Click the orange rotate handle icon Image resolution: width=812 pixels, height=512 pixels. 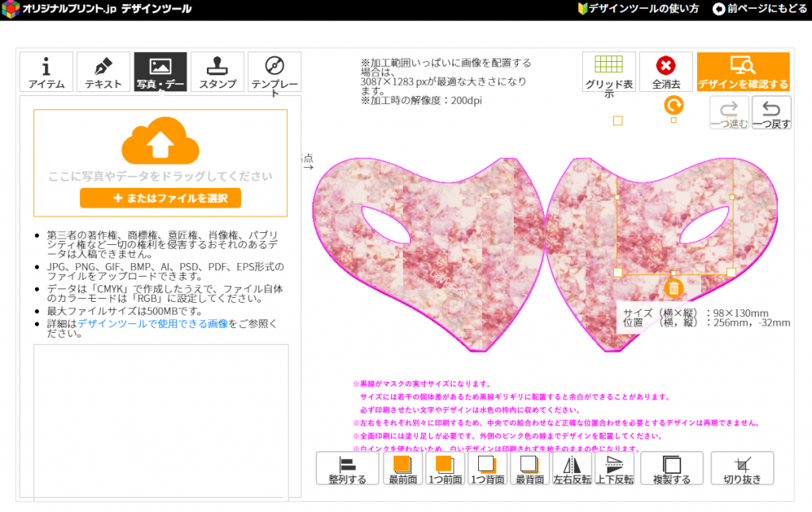(x=673, y=105)
